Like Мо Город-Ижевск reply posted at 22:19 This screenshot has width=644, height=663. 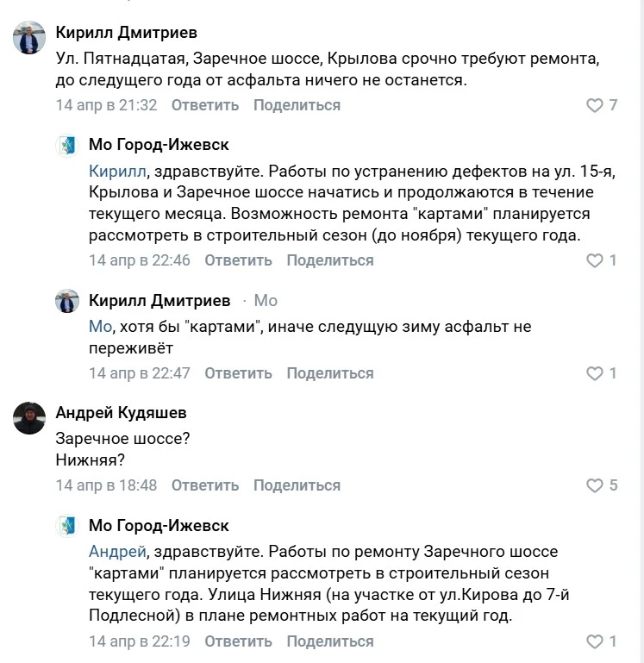[594, 641]
